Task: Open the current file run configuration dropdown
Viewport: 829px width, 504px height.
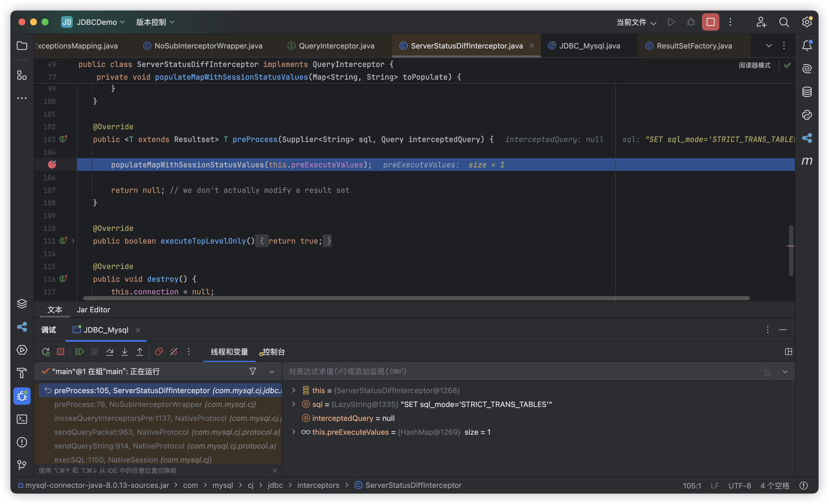Action: [636, 22]
